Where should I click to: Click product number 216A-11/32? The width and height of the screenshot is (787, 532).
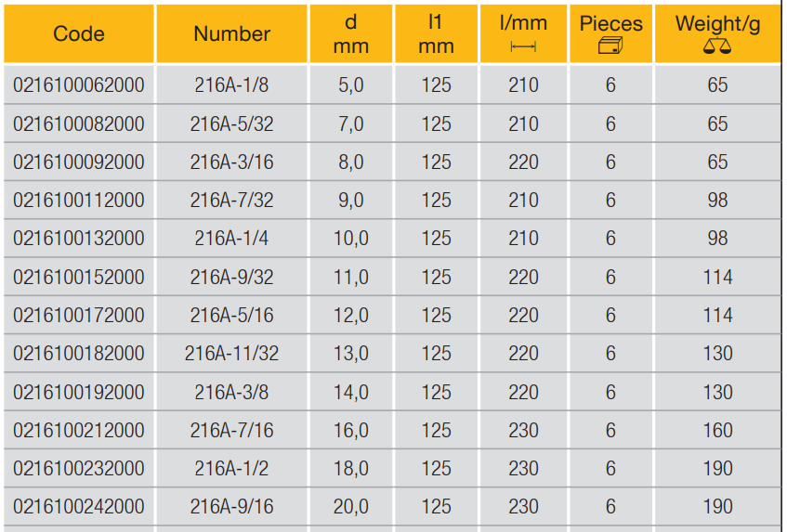coord(231,354)
